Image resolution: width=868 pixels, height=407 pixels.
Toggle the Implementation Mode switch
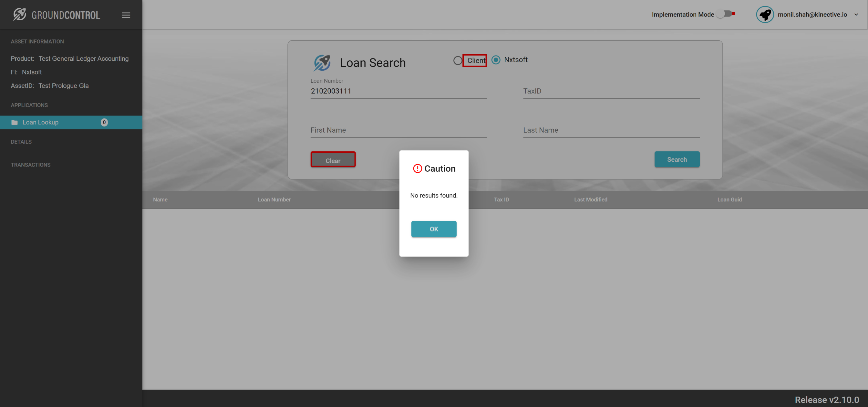pos(725,14)
